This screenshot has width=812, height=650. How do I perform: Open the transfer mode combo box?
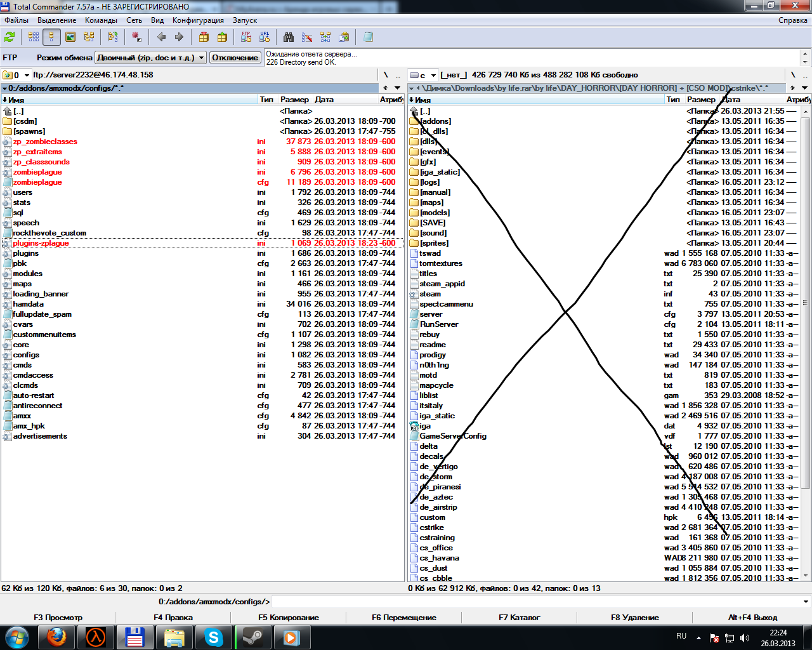coord(151,58)
